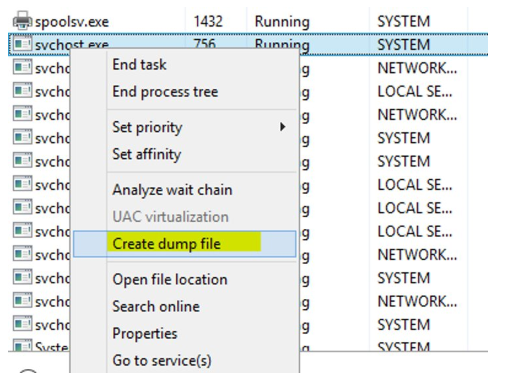
Task: Click SYSTEM user of spoolsv.exe row
Action: (403, 22)
